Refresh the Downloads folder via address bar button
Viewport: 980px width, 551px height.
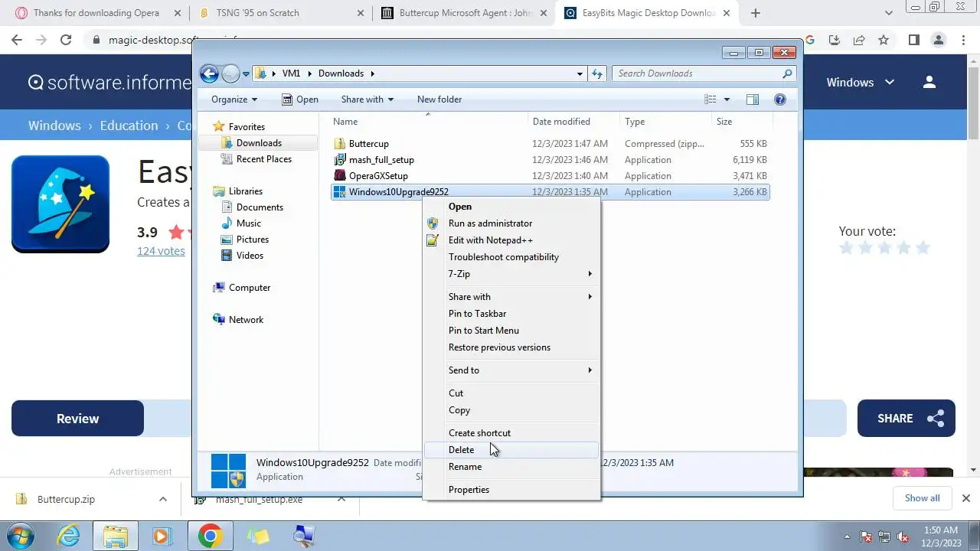(597, 73)
